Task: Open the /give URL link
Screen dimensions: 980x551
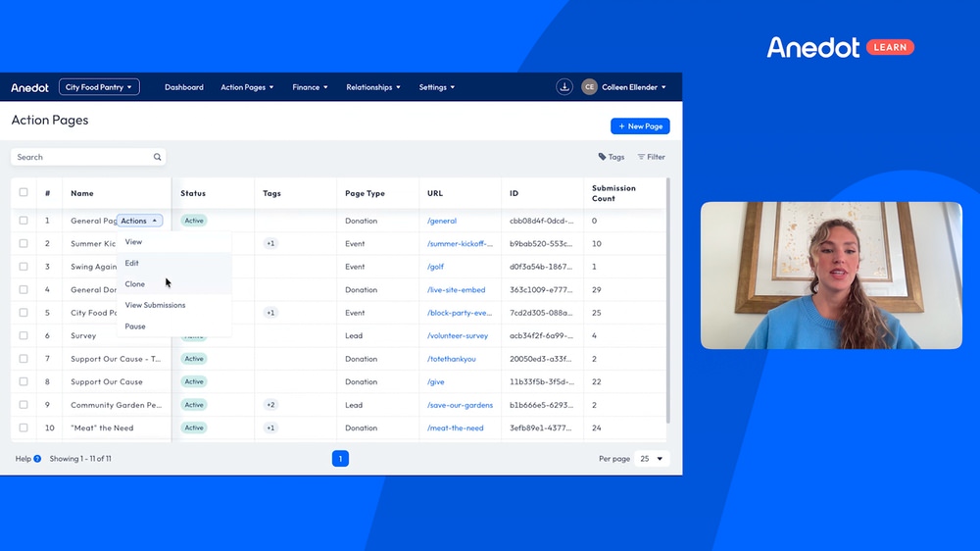Action: pos(436,381)
